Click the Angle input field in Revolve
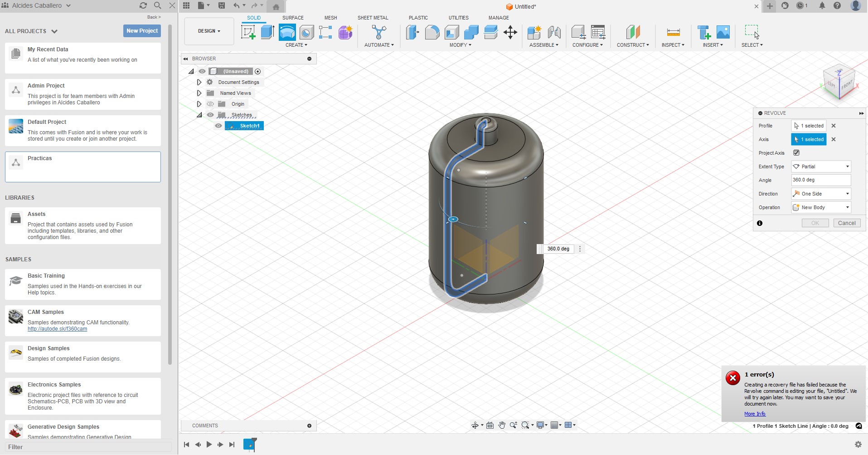This screenshot has height=455, width=868. 821,180
